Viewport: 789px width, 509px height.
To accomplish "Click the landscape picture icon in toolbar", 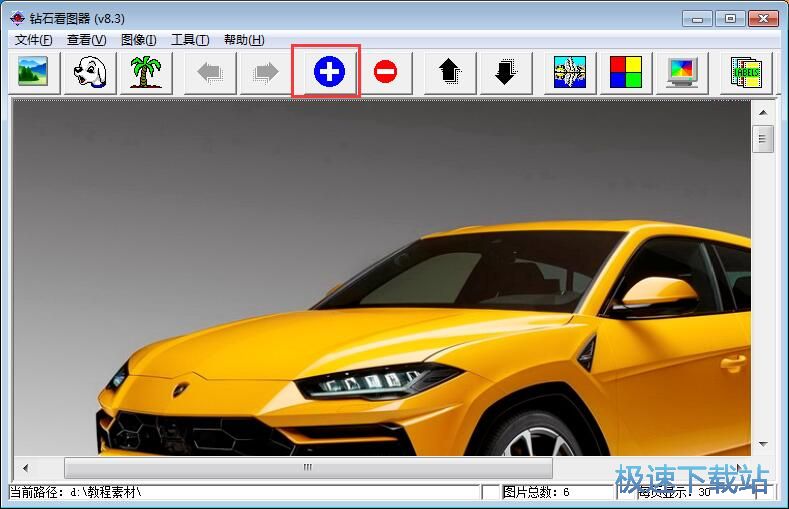I will 33,72.
